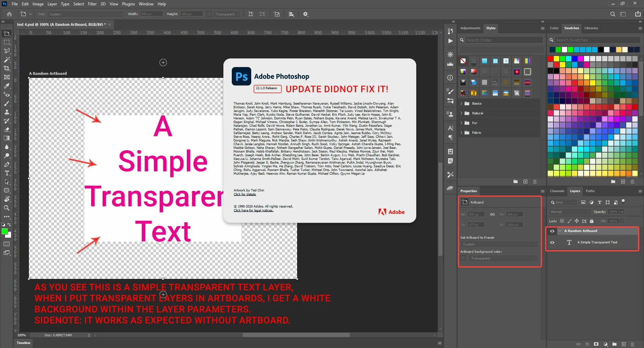Toggle lock all padlock icon
Image resolution: width=644 pixels, height=348 pixels.
592,221
